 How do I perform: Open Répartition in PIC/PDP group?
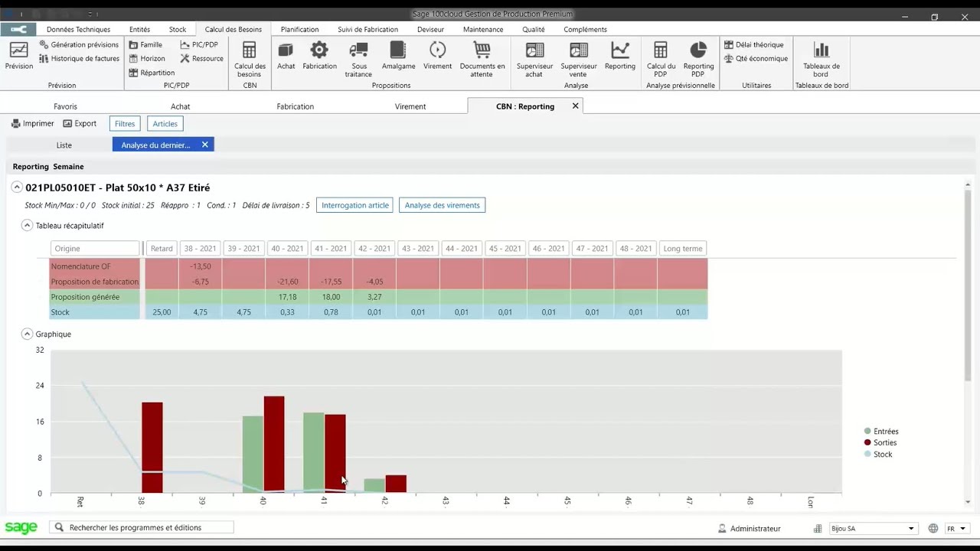coord(152,72)
